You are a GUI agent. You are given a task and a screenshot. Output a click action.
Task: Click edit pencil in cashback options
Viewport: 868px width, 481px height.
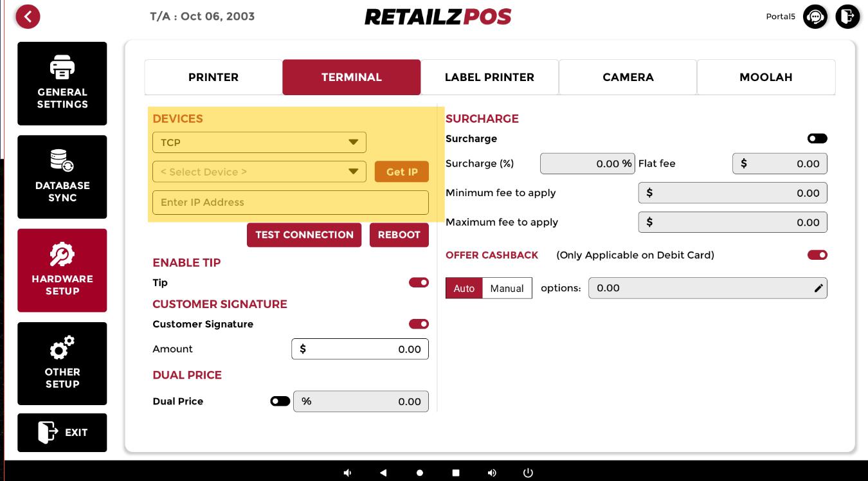[x=818, y=288]
